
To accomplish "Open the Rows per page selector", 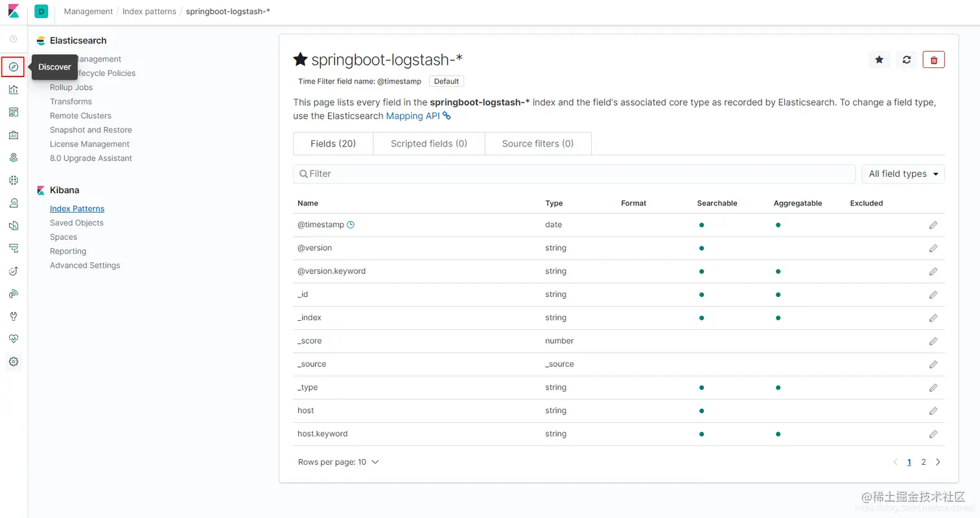I will (338, 462).
